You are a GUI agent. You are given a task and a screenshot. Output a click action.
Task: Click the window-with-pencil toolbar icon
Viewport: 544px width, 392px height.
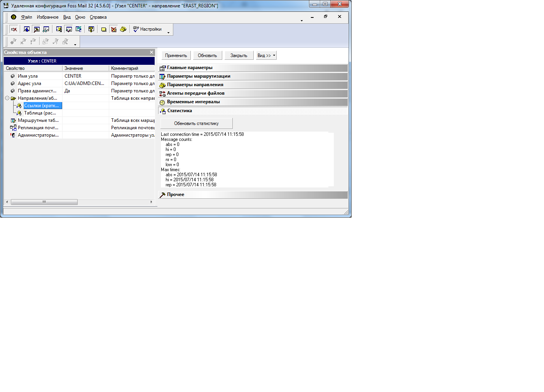(x=69, y=29)
